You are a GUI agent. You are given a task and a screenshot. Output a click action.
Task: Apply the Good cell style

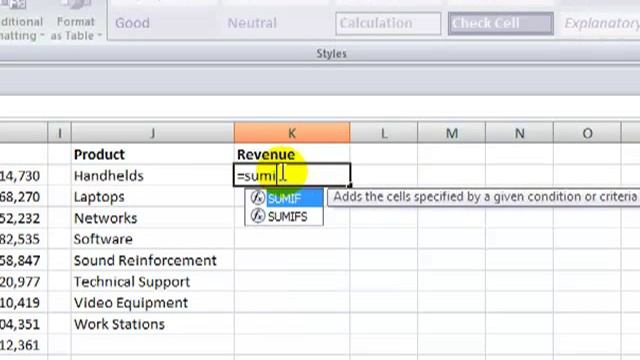click(x=164, y=23)
